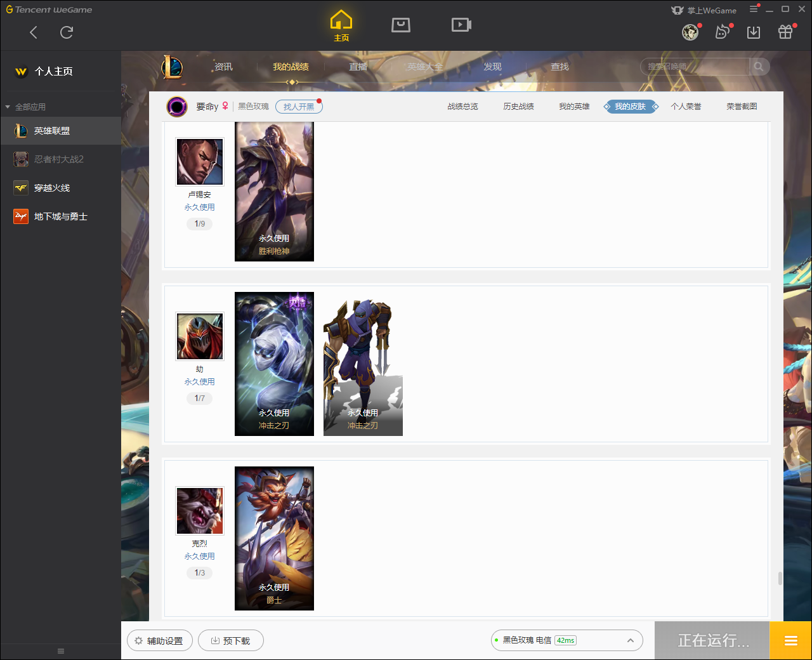The height and width of the screenshot is (660, 812).
Task: Click the sidebar bottom grip handle
Action: pos(61,651)
